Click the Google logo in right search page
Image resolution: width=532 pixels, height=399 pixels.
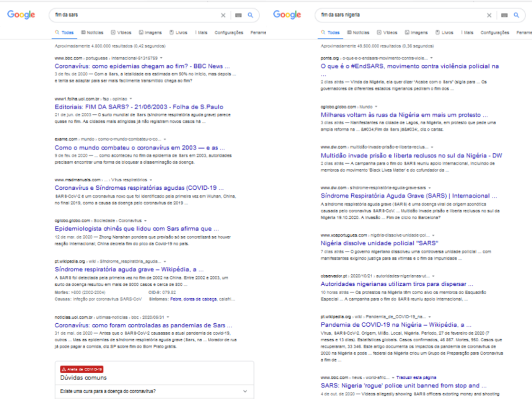287,15
